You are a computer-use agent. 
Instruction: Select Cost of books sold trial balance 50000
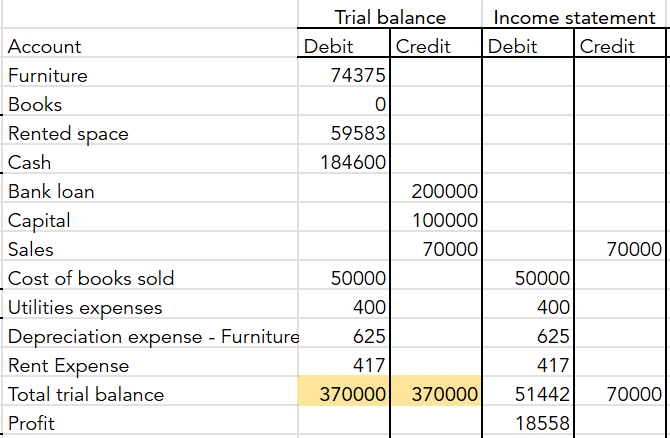(344, 276)
